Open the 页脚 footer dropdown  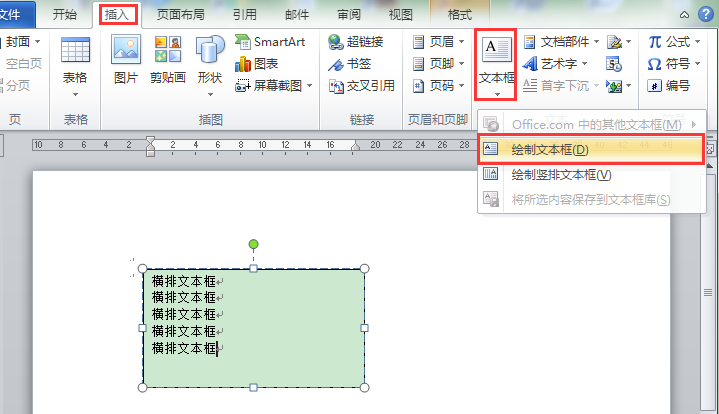tap(439, 64)
